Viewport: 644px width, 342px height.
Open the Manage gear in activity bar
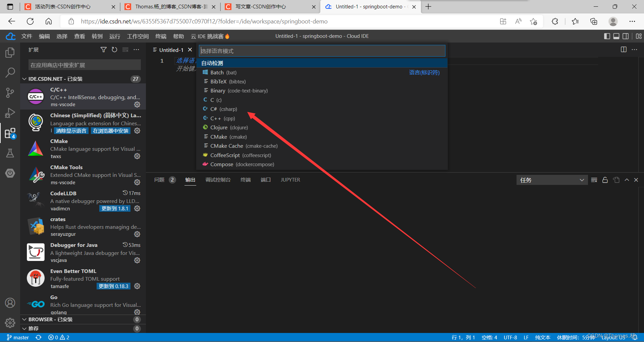10,323
